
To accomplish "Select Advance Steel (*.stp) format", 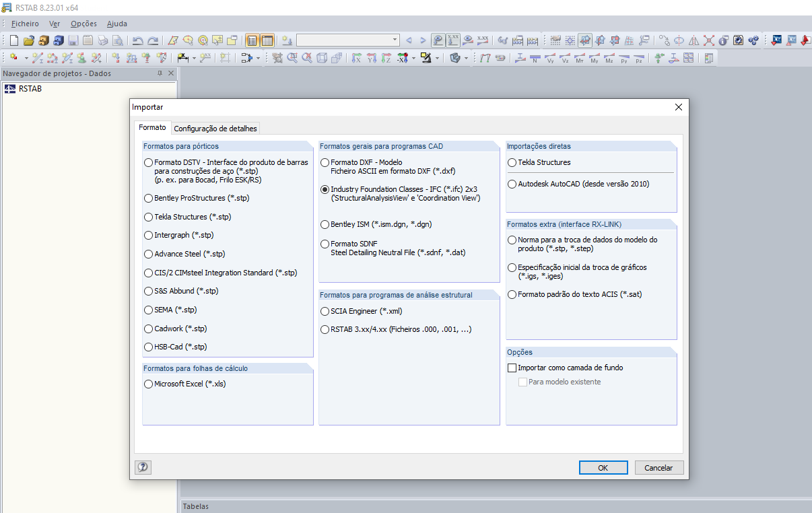I will click(x=148, y=254).
